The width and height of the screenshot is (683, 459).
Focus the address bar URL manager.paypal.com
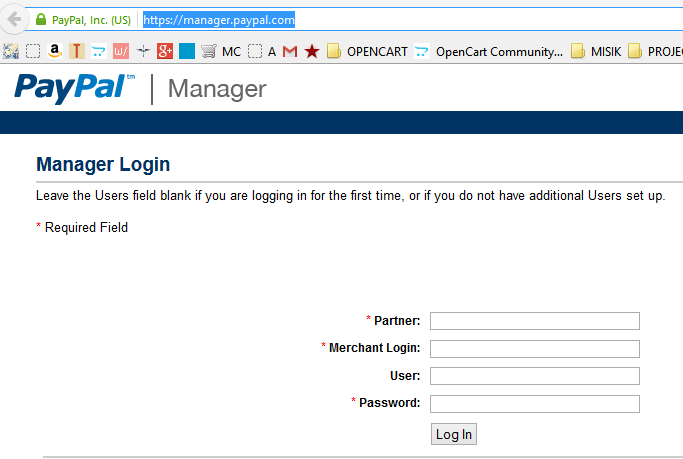219,20
